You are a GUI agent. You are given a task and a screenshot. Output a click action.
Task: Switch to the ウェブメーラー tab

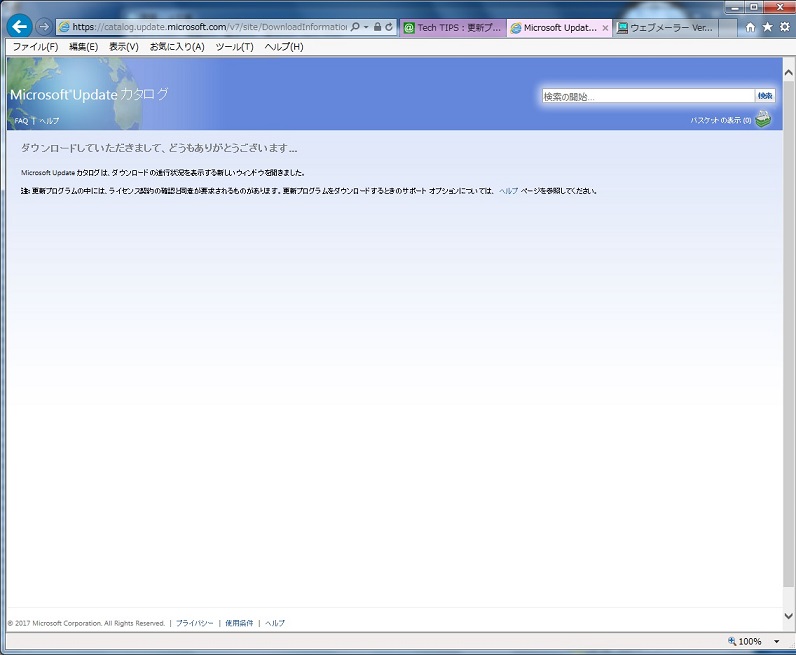click(666, 28)
